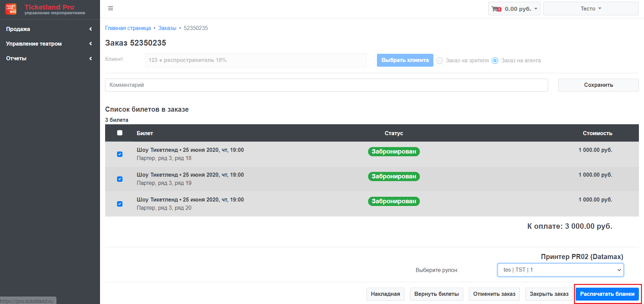Click the Накладная button
Screen dimensions: 644x304
[x=385, y=294]
